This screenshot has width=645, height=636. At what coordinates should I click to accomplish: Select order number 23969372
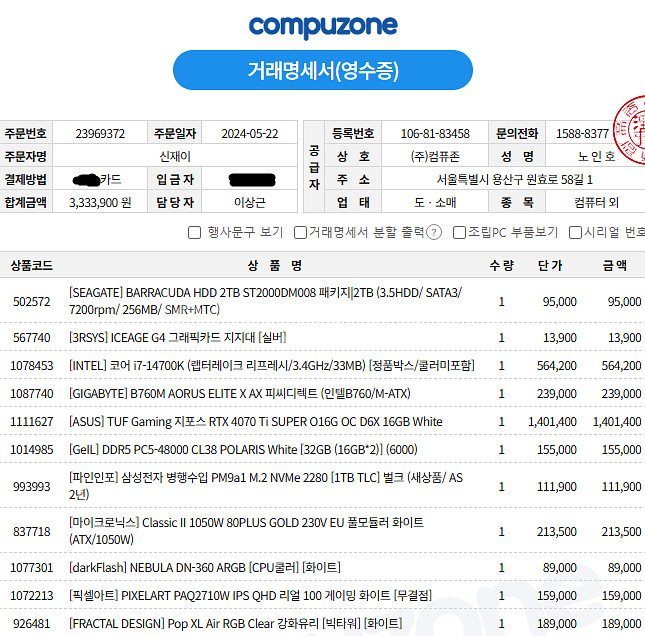[100, 134]
